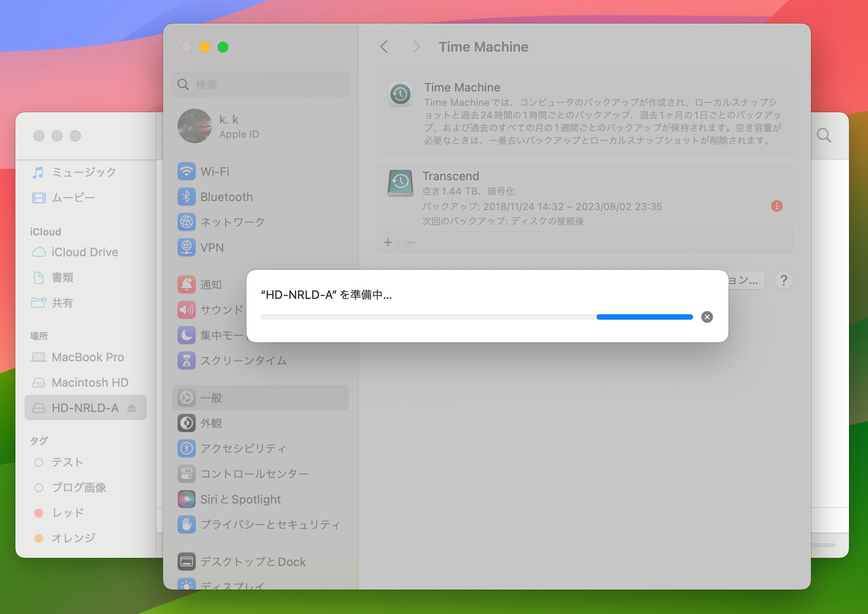This screenshot has width=868, height=614.
Task: Select Macintosh HD in Finder sidebar
Action: [x=86, y=382]
